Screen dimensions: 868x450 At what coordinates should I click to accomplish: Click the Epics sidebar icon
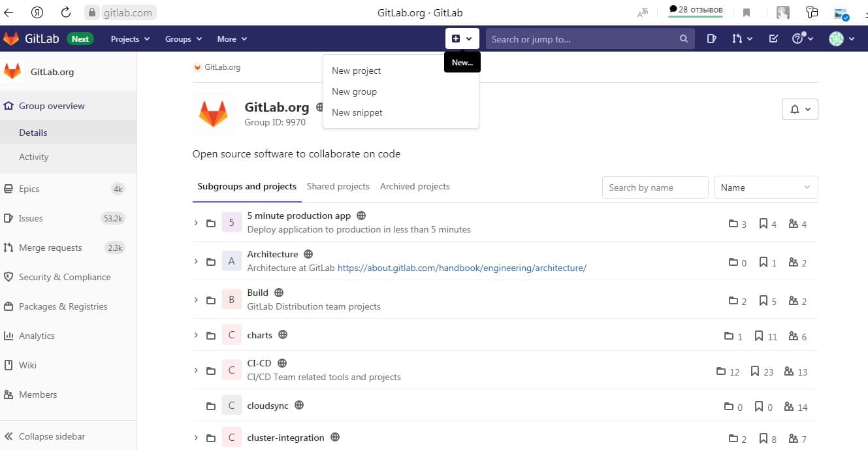[8, 189]
